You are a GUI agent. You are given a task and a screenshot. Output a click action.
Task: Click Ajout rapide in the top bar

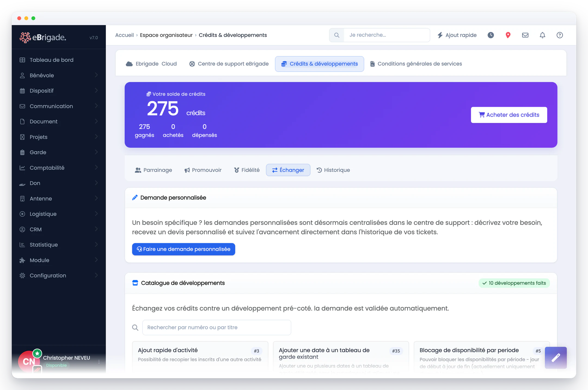tap(457, 35)
